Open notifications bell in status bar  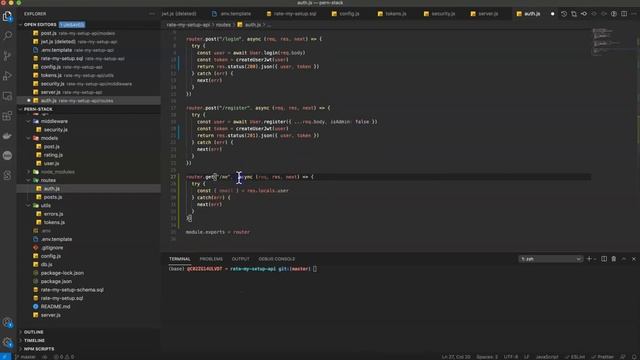point(635,357)
